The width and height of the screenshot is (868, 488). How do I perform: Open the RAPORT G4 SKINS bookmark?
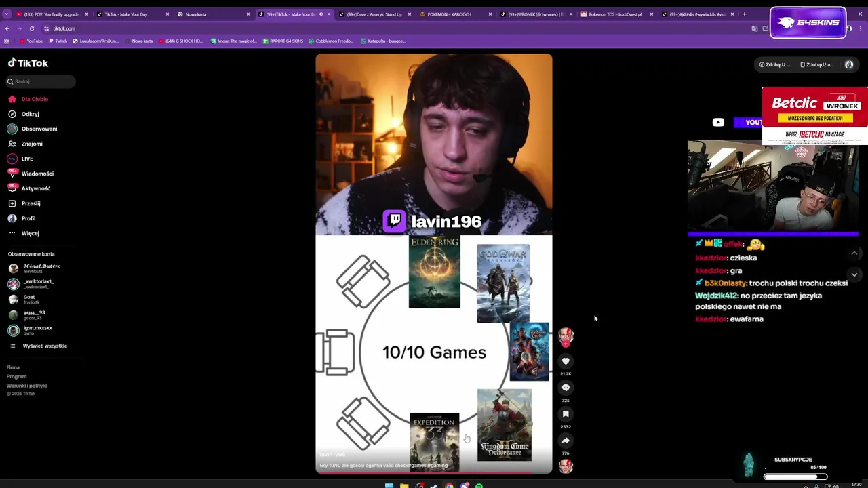(x=282, y=41)
